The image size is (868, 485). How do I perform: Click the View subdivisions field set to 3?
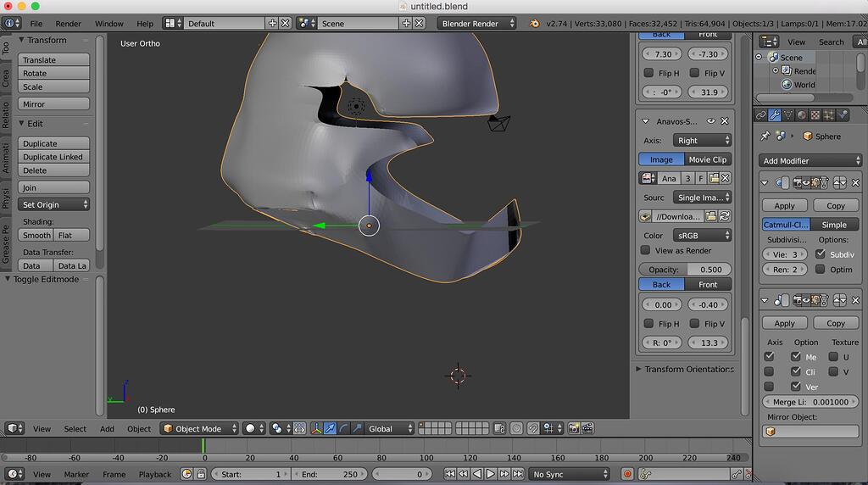pos(784,254)
